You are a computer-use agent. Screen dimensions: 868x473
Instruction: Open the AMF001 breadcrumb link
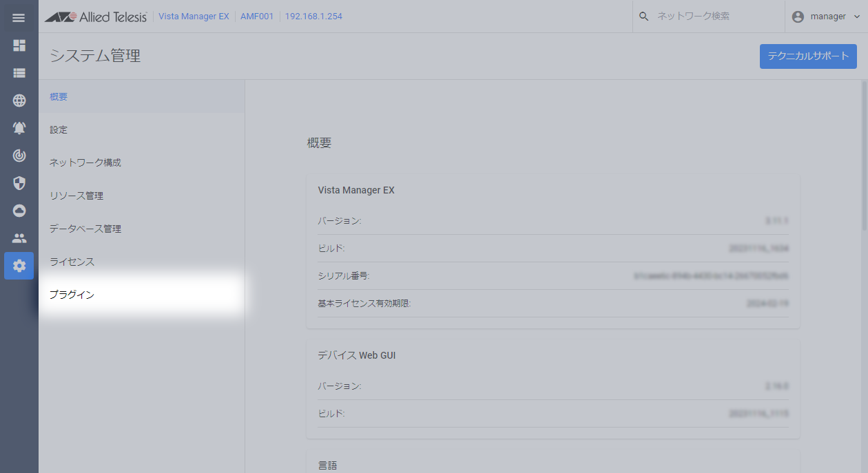pos(257,17)
